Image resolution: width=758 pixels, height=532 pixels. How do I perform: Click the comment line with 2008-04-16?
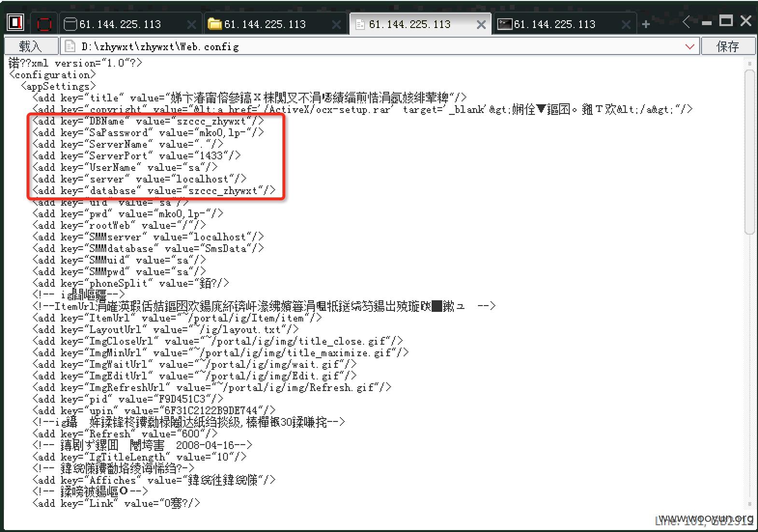coord(142,446)
